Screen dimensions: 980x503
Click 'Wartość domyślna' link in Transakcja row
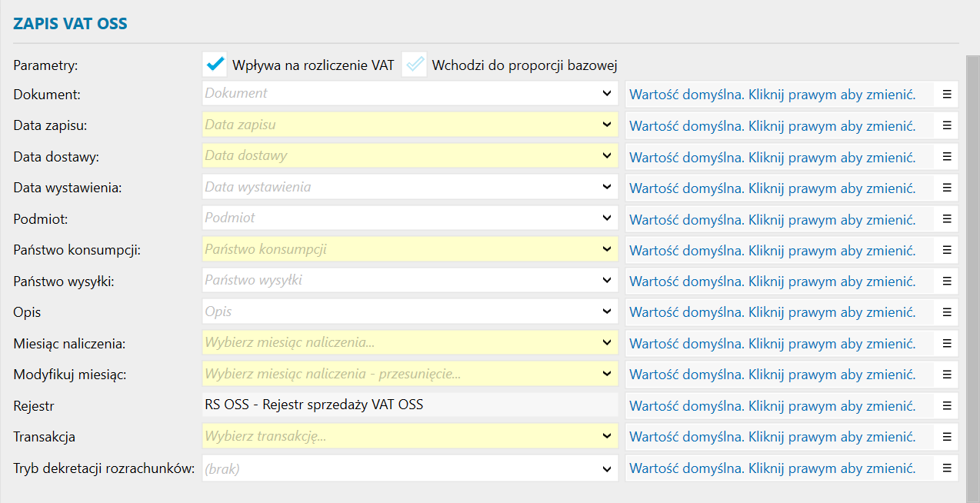772,438
